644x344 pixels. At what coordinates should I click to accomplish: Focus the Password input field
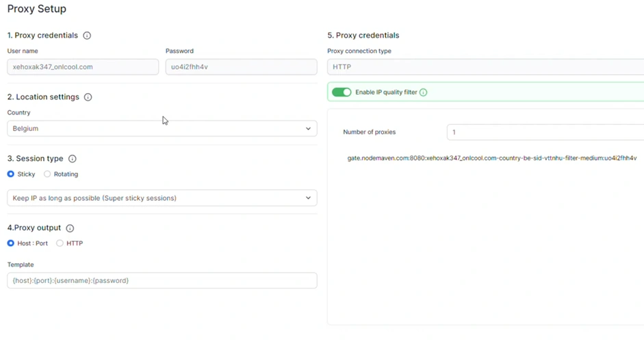[x=241, y=67]
